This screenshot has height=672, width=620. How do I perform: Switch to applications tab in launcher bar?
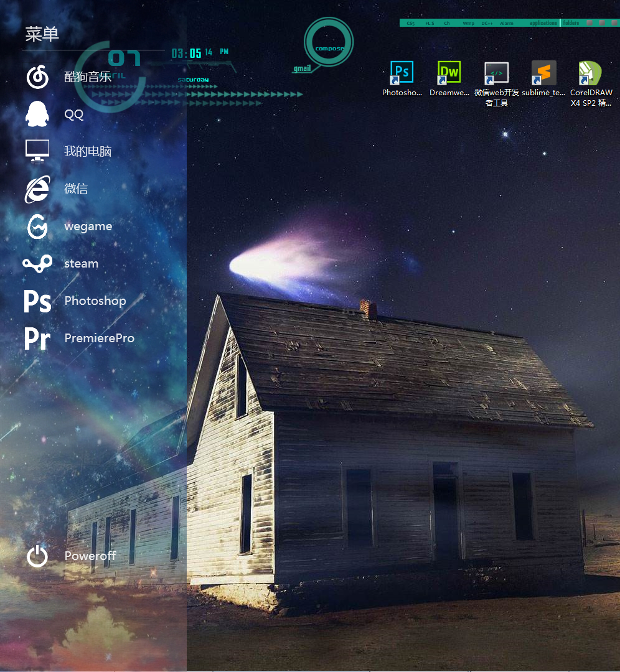[543, 23]
